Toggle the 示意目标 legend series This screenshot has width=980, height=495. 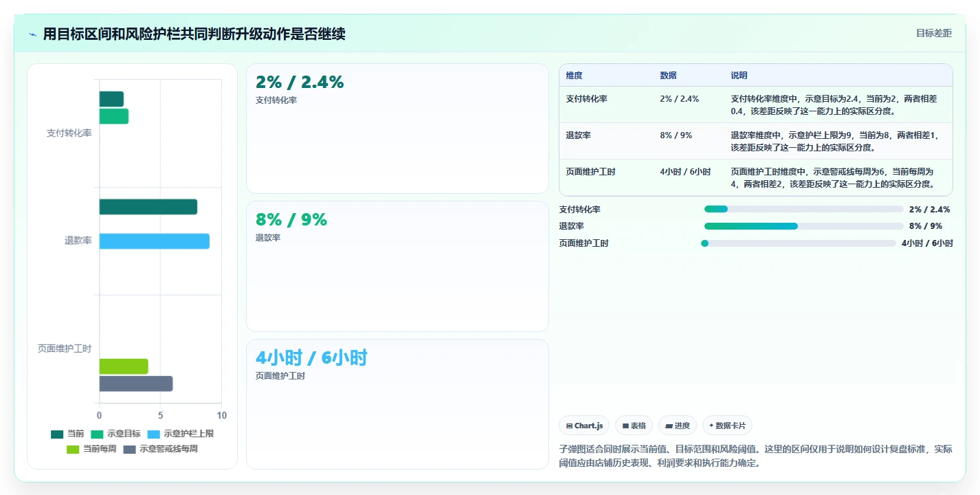coord(116,434)
